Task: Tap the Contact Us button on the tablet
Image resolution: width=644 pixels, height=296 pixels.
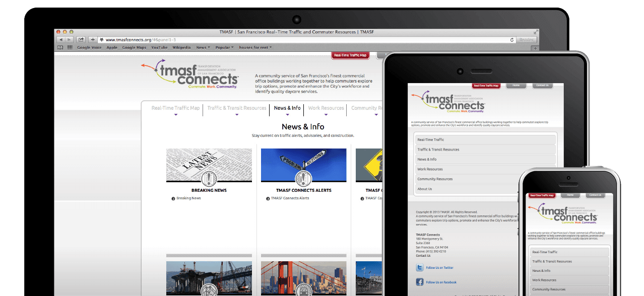Action: point(543,86)
